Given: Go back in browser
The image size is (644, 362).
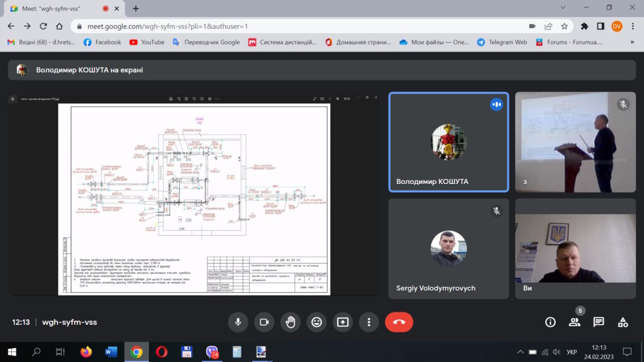Looking at the screenshot, I should tap(11, 26).
